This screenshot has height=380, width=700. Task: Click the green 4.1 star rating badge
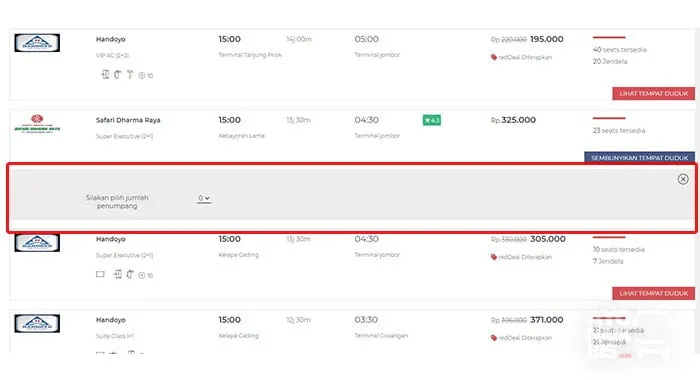(432, 120)
